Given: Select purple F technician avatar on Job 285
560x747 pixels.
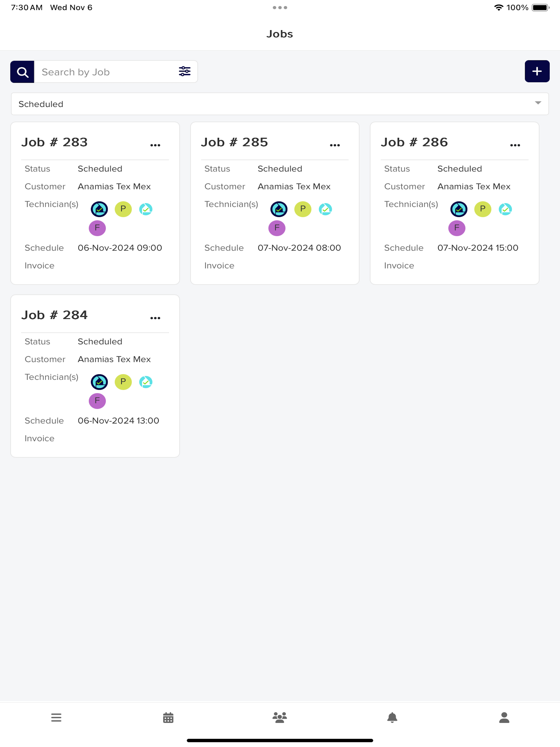Looking at the screenshot, I should [277, 228].
